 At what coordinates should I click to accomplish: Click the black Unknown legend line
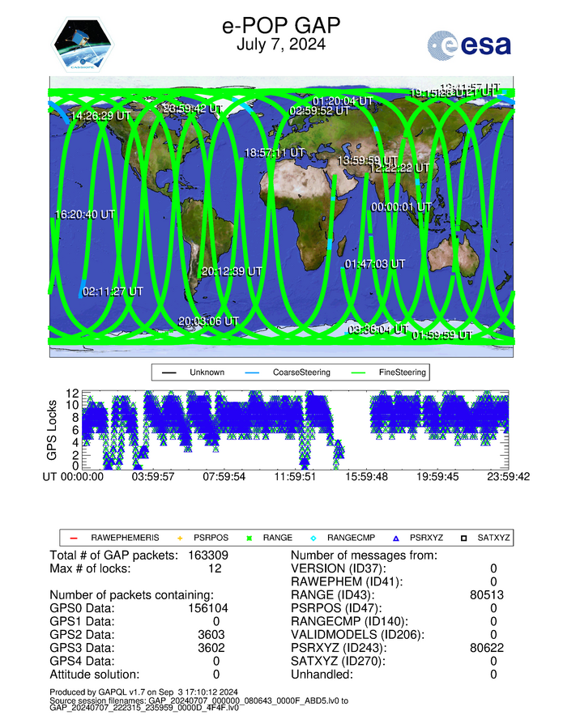click(169, 373)
